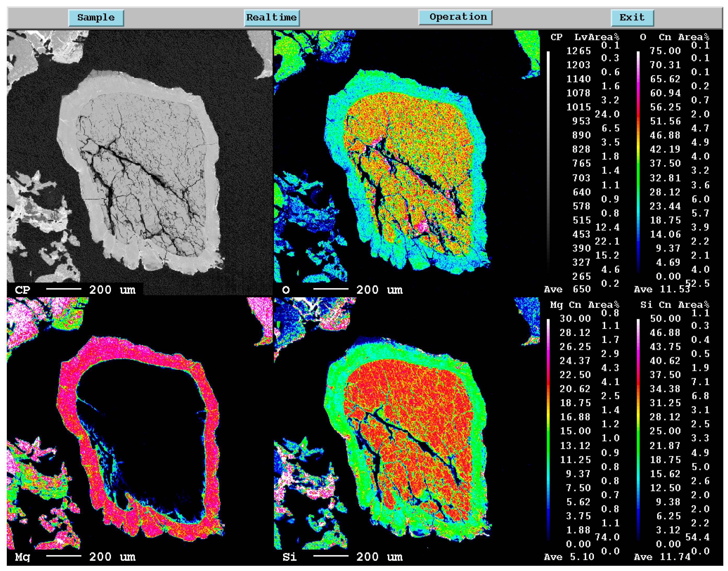Screen dimensions: 728x571
Task: Click the CP area percentage 24.0
Action: [x=607, y=114]
